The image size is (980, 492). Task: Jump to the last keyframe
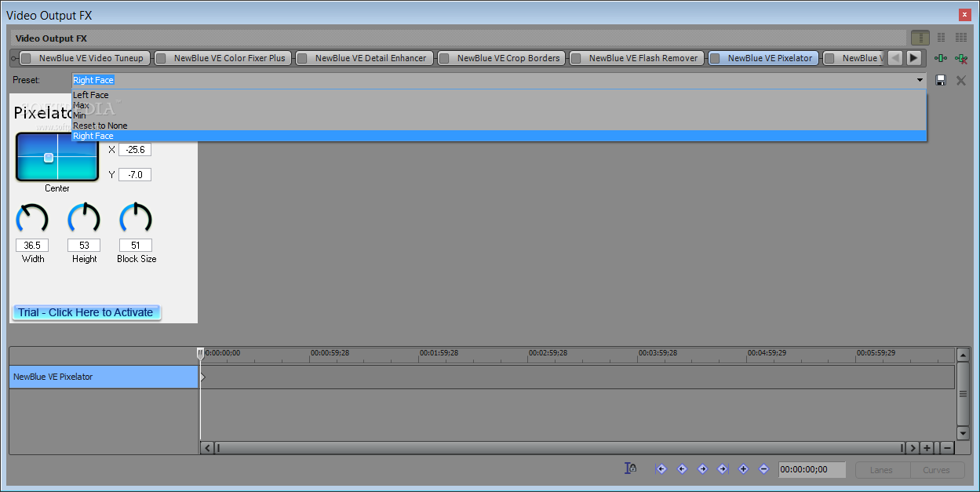click(723, 469)
